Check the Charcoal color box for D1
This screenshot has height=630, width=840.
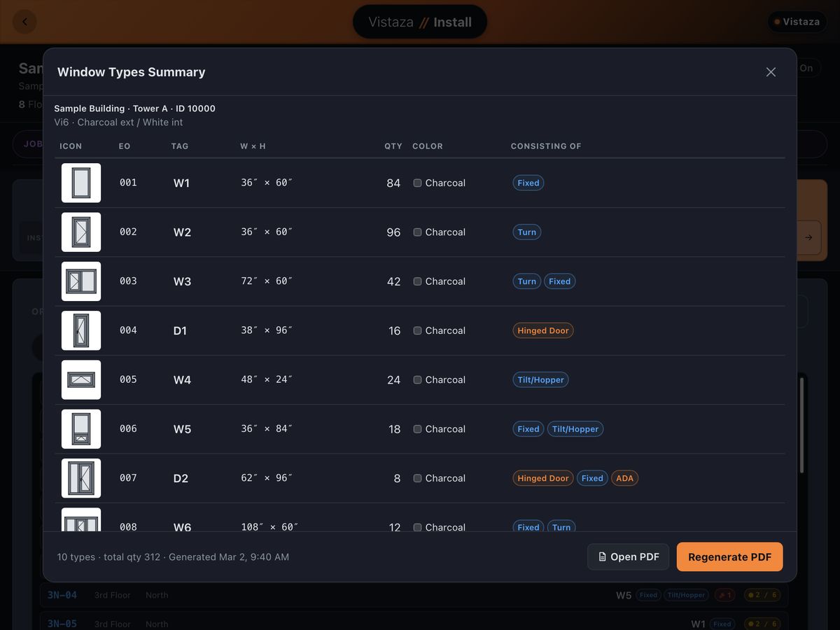click(x=417, y=330)
